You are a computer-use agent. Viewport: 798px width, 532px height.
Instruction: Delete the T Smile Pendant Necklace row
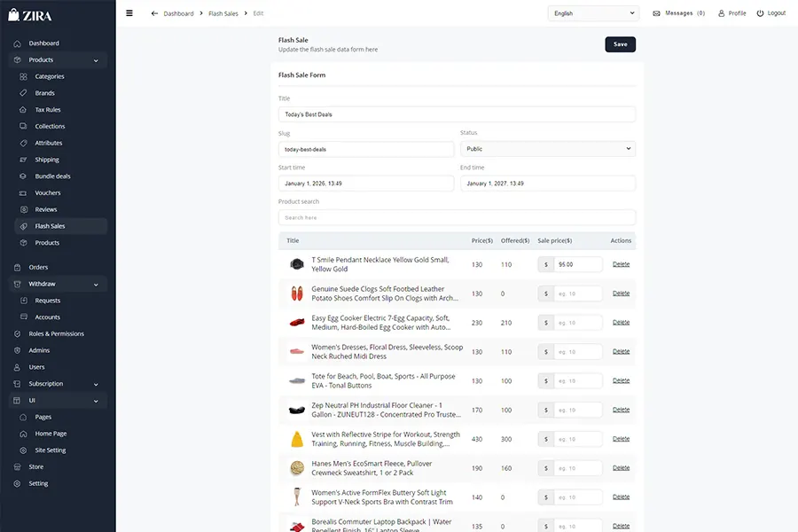click(x=621, y=264)
